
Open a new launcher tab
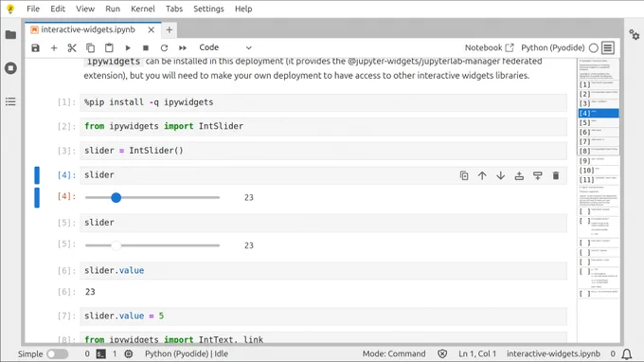pyautogui.click(x=170, y=30)
